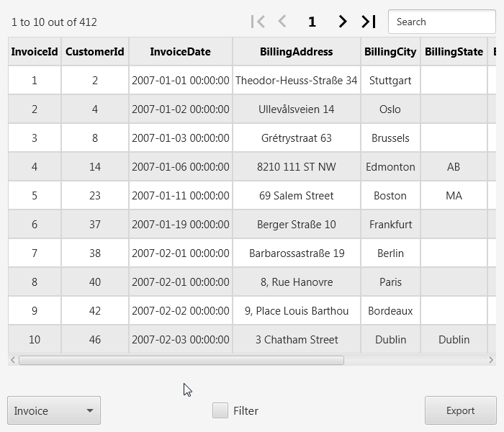Click the Export button

[x=460, y=410]
